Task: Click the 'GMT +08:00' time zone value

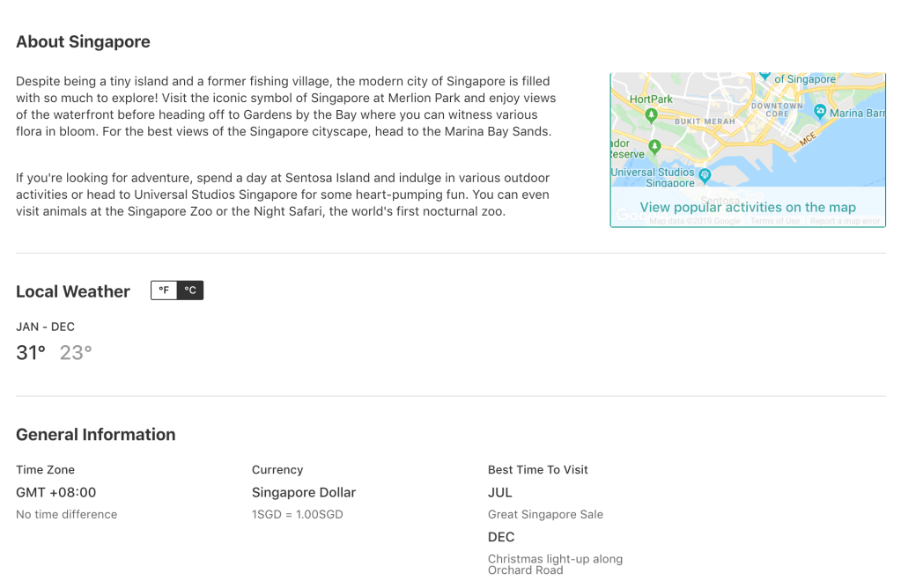Action: [56, 493]
